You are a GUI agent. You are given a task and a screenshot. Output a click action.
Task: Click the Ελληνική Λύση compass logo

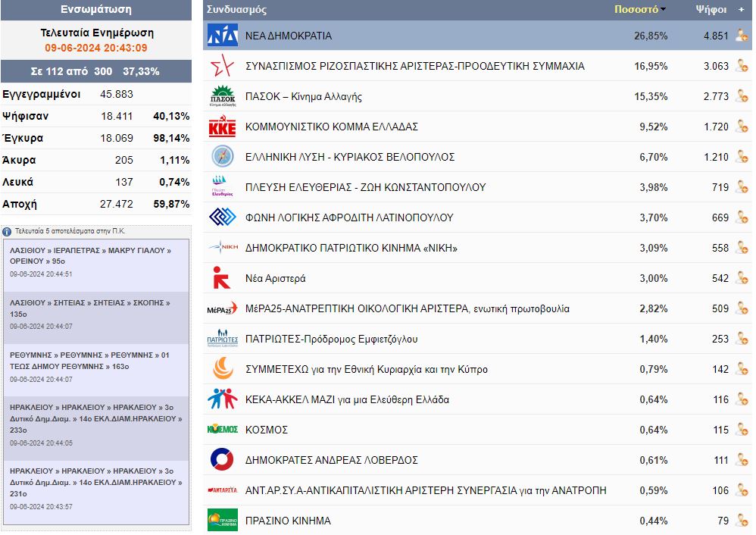(x=222, y=157)
